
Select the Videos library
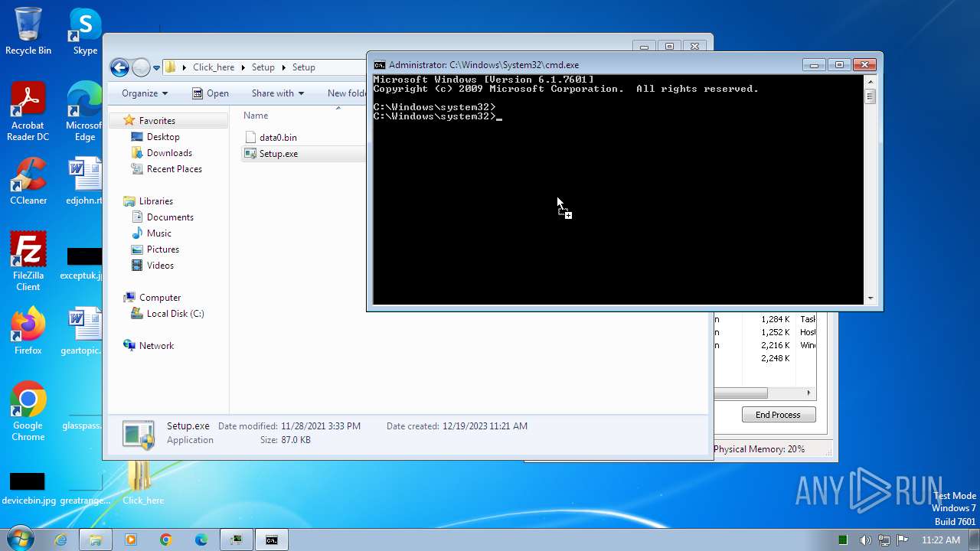160,266
